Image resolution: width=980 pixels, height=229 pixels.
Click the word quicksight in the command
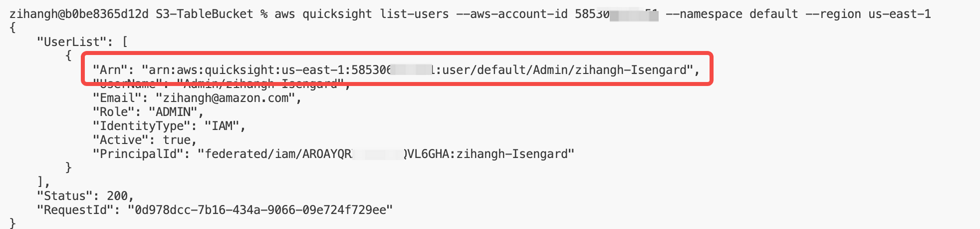337,14
